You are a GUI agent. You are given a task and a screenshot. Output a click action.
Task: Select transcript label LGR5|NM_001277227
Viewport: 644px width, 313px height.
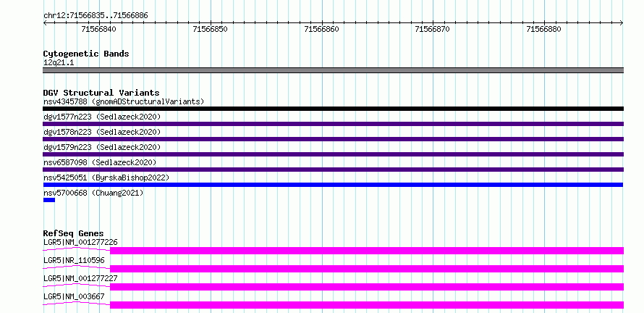pyautogui.click(x=80, y=278)
